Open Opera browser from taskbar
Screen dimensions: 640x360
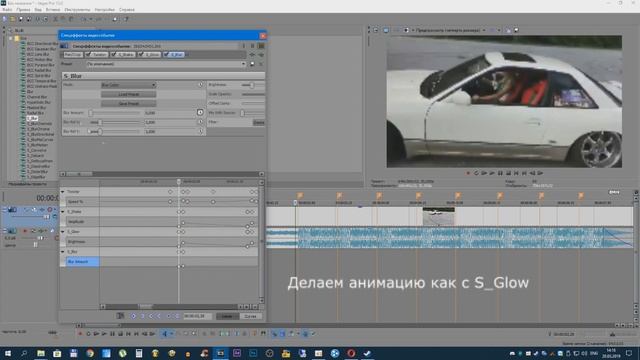351,353
